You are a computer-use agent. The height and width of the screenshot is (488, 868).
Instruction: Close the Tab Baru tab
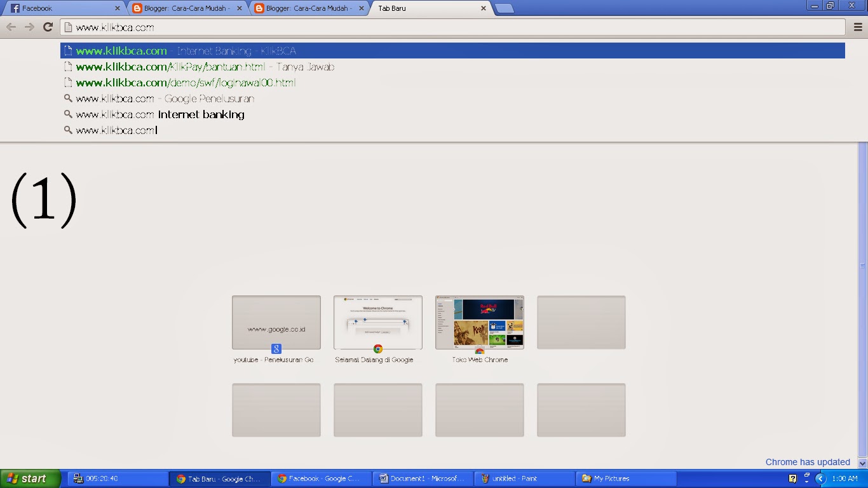click(484, 8)
